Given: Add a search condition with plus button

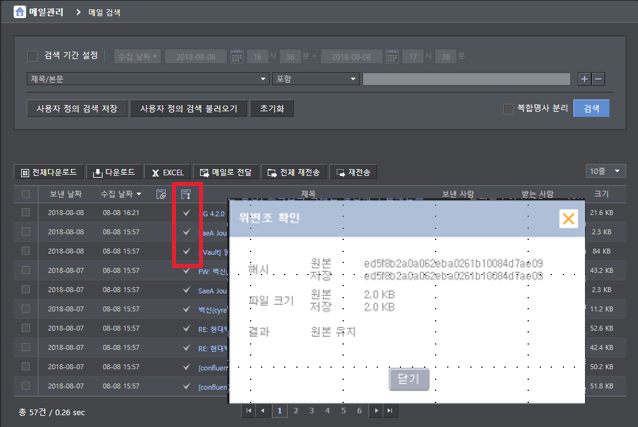Looking at the screenshot, I should [x=584, y=79].
